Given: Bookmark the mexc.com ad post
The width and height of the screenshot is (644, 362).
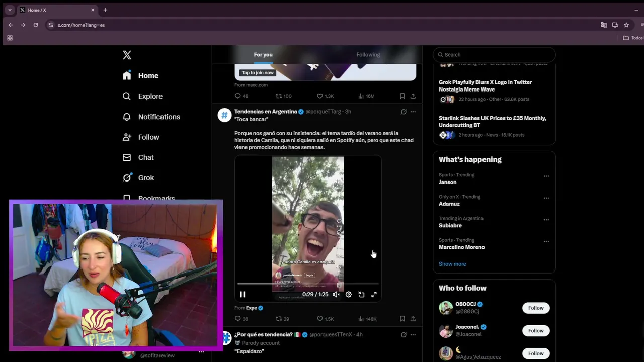Looking at the screenshot, I should tap(402, 96).
